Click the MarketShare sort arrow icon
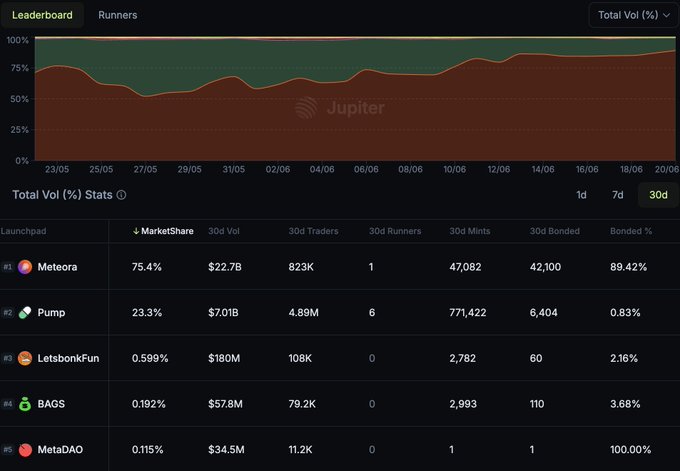Image resolution: width=680 pixels, height=471 pixels. [x=136, y=231]
